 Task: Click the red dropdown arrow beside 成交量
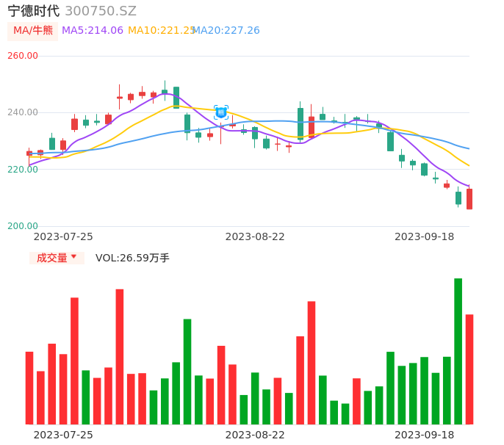[x=74, y=257]
